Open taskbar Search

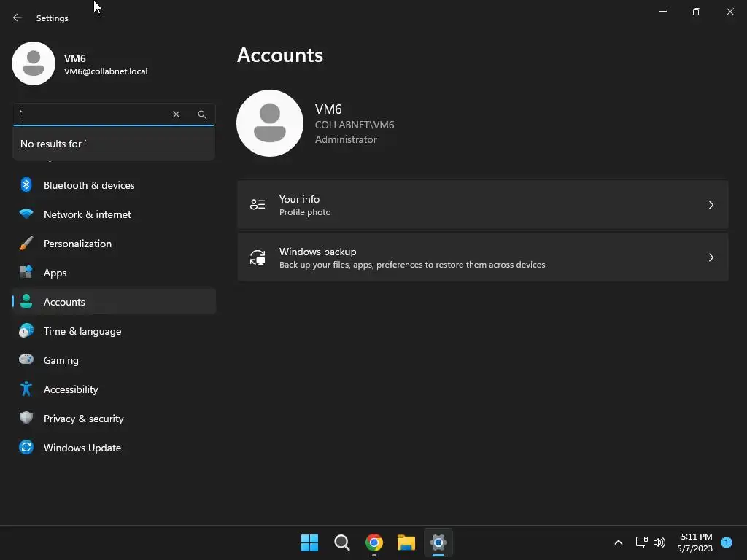[342, 542]
